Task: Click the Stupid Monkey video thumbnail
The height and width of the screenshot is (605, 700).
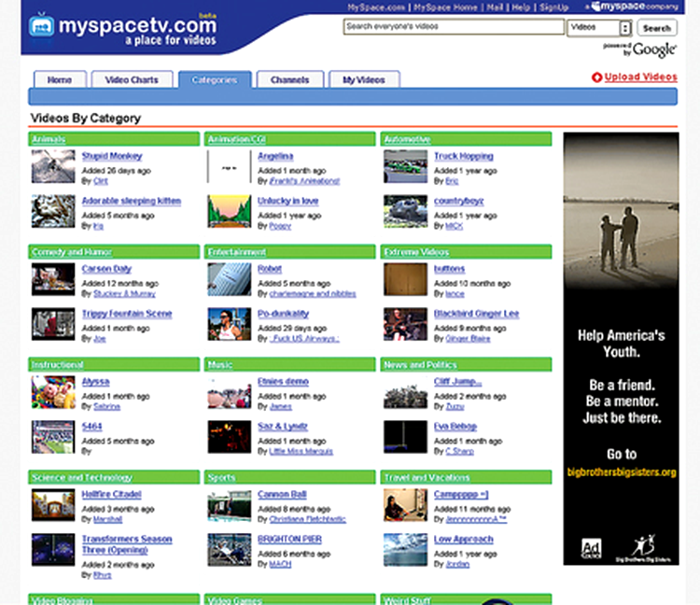Action: point(53,166)
